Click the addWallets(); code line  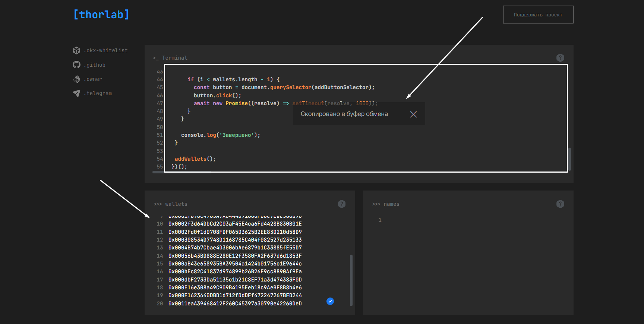coord(195,159)
